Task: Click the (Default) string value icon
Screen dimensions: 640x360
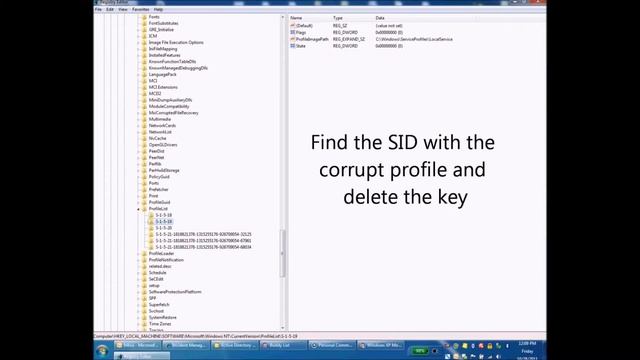Action: [x=293, y=26]
